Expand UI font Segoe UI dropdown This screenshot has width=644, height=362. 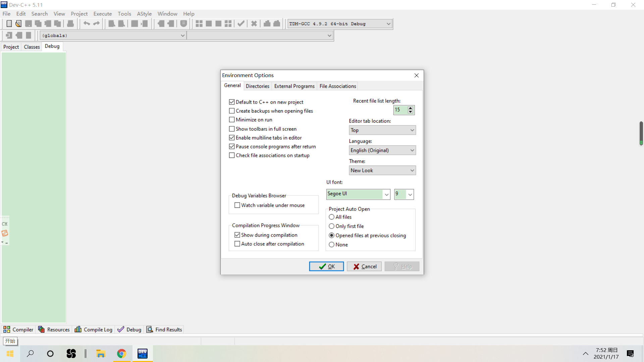pos(386,194)
